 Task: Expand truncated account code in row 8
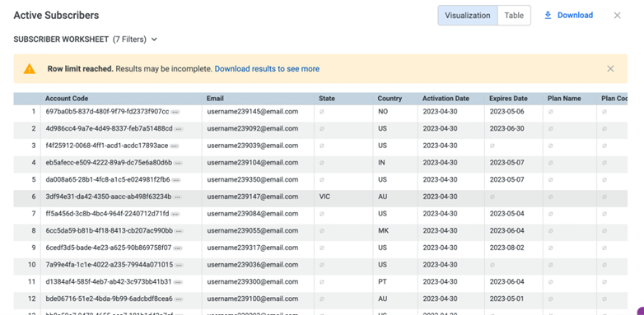click(179, 231)
